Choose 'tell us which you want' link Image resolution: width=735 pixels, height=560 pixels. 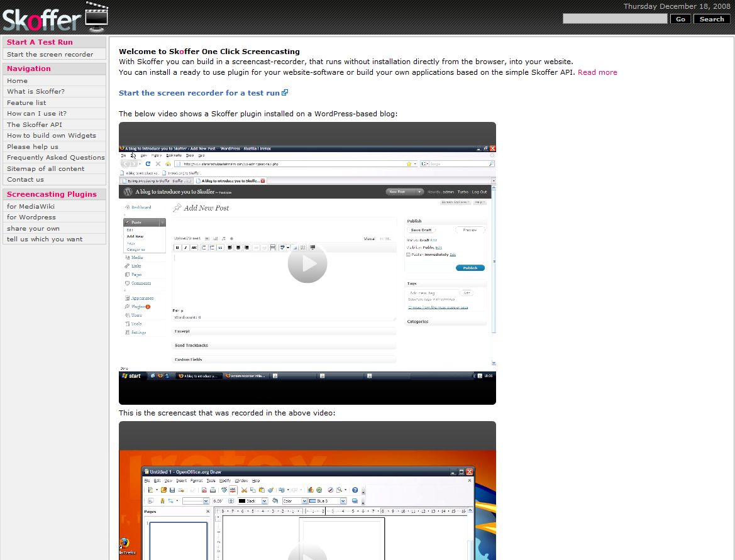pyautogui.click(x=45, y=239)
